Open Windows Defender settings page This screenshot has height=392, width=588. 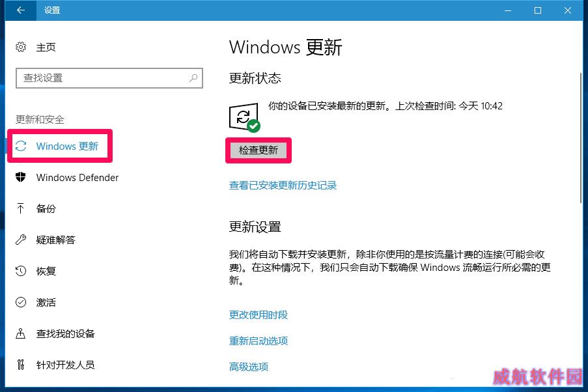[x=77, y=177]
